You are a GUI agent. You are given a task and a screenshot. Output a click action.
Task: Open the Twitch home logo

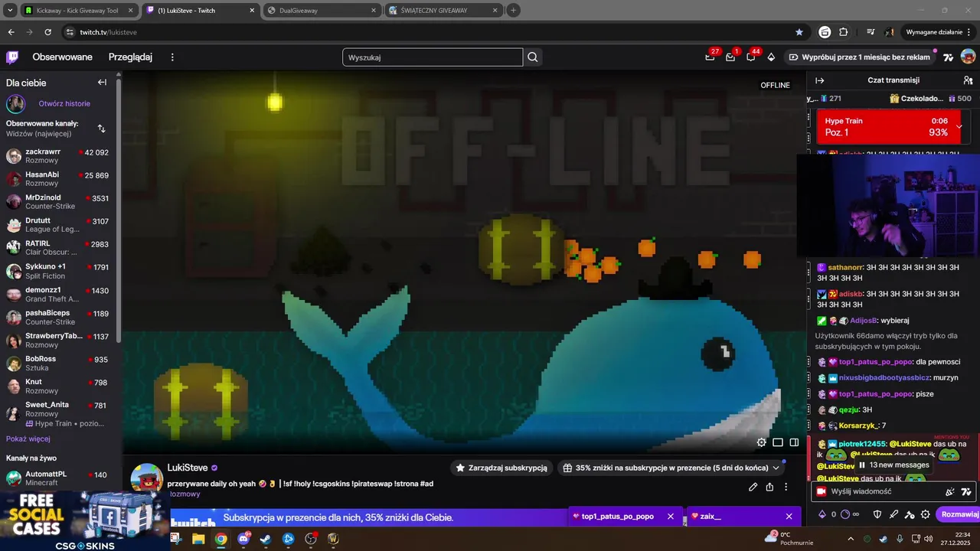pyautogui.click(x=12, y=57)
